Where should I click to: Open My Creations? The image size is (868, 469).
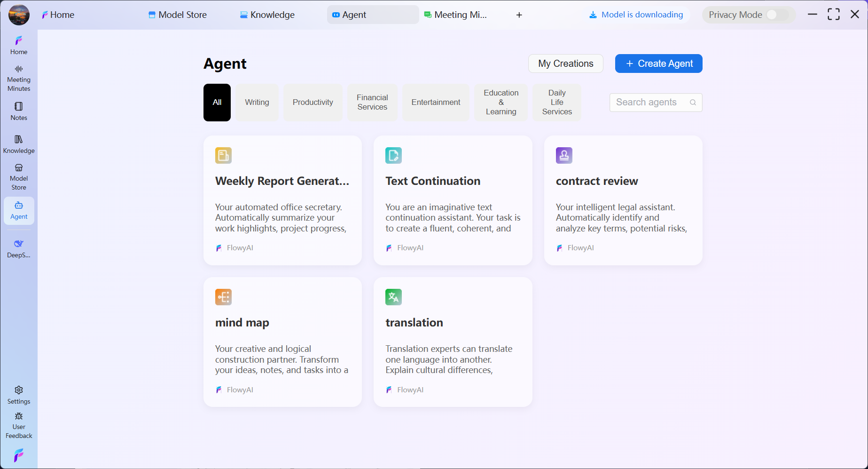click(565, 64)
